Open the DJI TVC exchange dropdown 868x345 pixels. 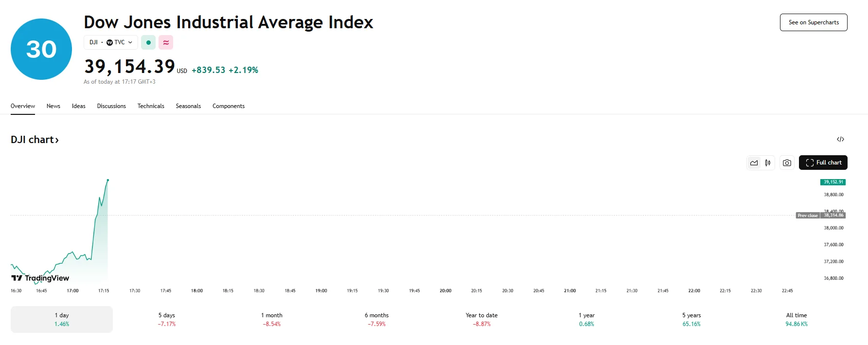point(111,43)
